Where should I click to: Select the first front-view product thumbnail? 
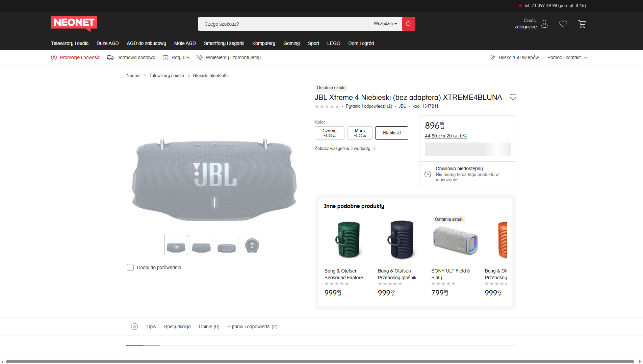coord(176,245)
